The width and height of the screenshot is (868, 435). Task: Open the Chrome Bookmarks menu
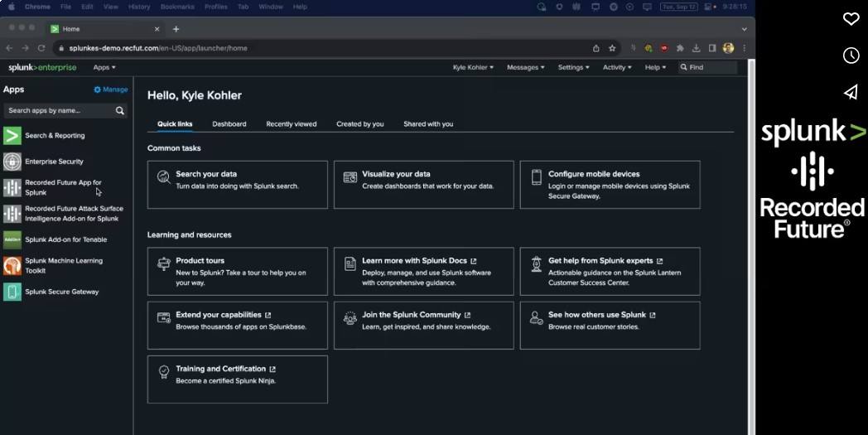[177, 7]
